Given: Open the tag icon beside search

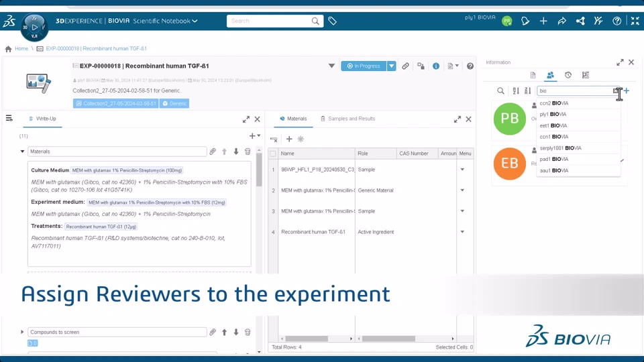Looking at the screenshot, I should (x=332, y=21).
